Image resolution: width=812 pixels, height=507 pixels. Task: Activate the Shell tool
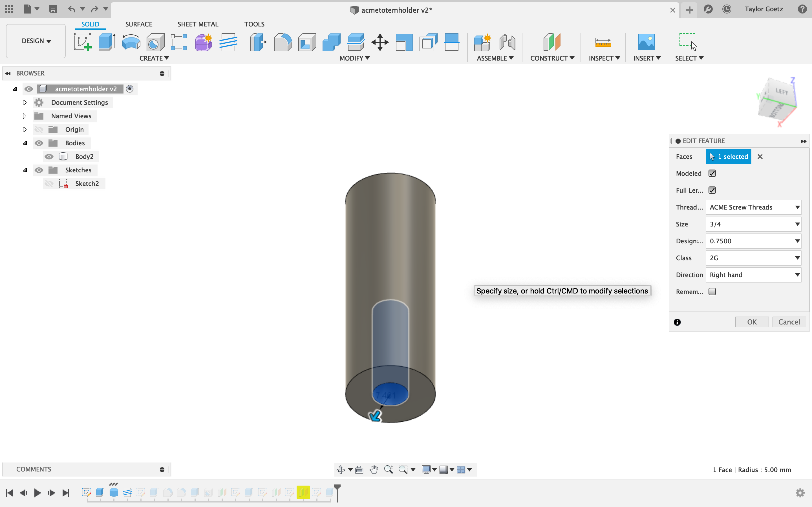click(306, 43)
